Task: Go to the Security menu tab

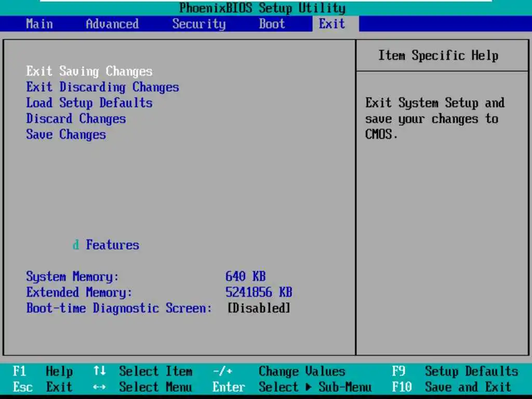Action: pos(199,24)
